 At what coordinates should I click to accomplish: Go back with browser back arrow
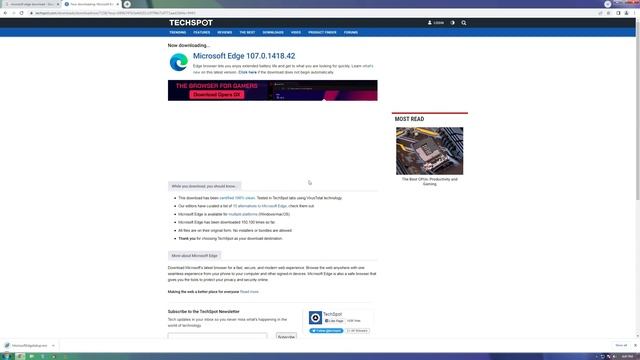[5, 13]
